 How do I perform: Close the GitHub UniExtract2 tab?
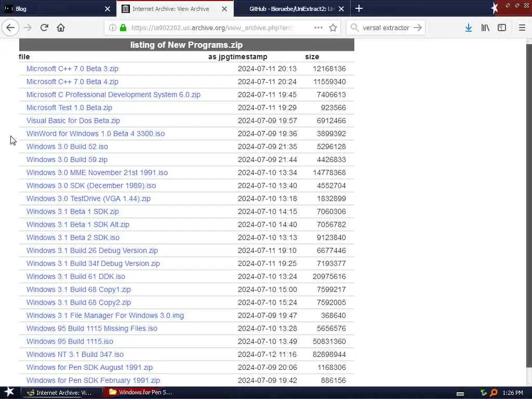tap(341, 9)
